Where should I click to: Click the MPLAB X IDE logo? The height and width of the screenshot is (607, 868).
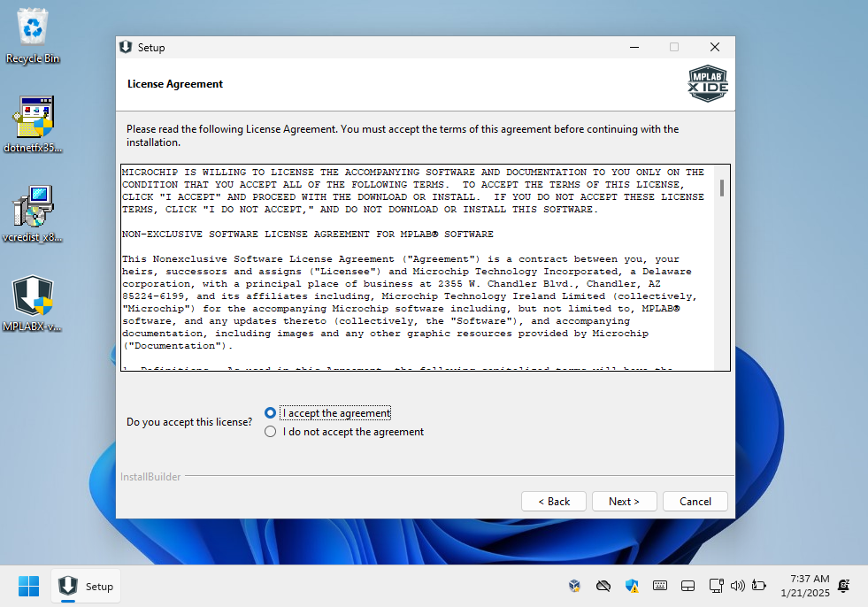click(708, 84)
